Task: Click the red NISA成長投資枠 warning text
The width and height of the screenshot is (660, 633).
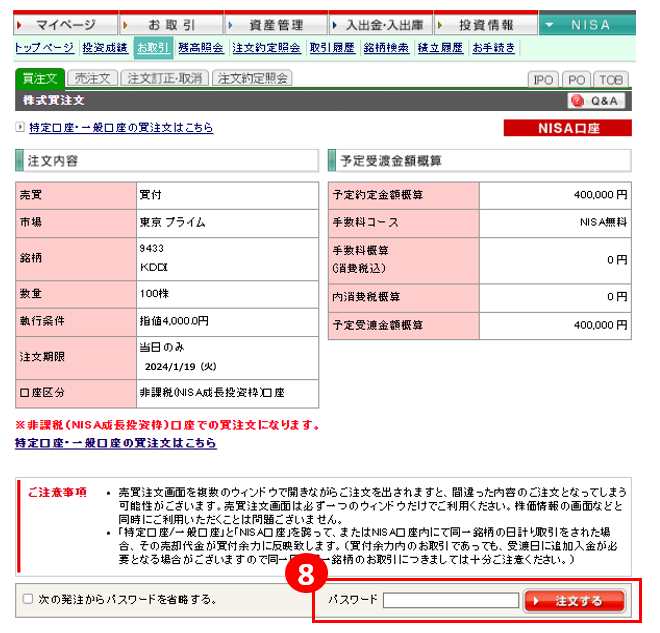Action: pos(167,425)
